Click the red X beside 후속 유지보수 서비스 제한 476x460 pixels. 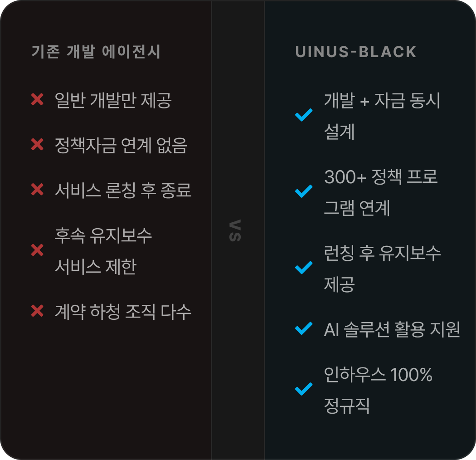(37, 250)
